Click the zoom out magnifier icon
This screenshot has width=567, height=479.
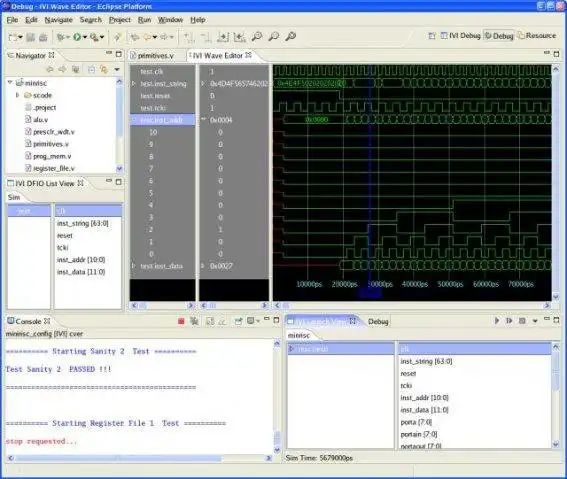pyautogui.click(x=274, y=36)
